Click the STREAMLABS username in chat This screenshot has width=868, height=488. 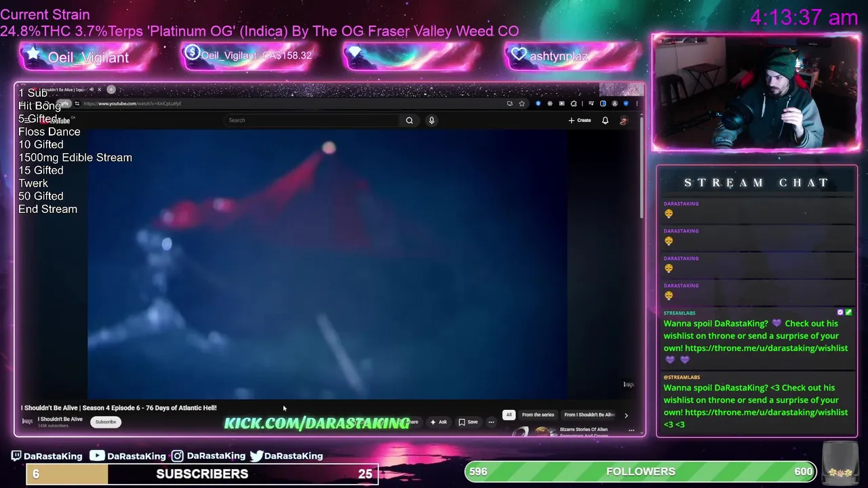[x=679, y=313]
